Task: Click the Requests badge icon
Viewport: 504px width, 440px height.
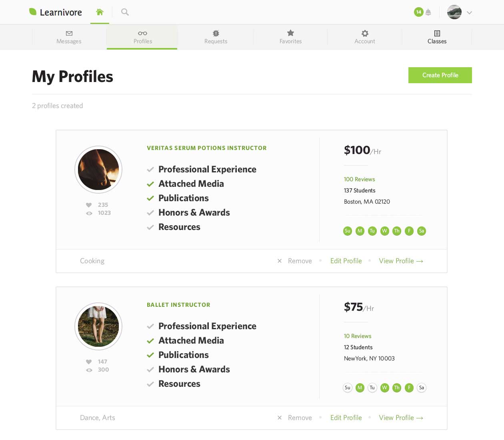Action: [216, 33]
